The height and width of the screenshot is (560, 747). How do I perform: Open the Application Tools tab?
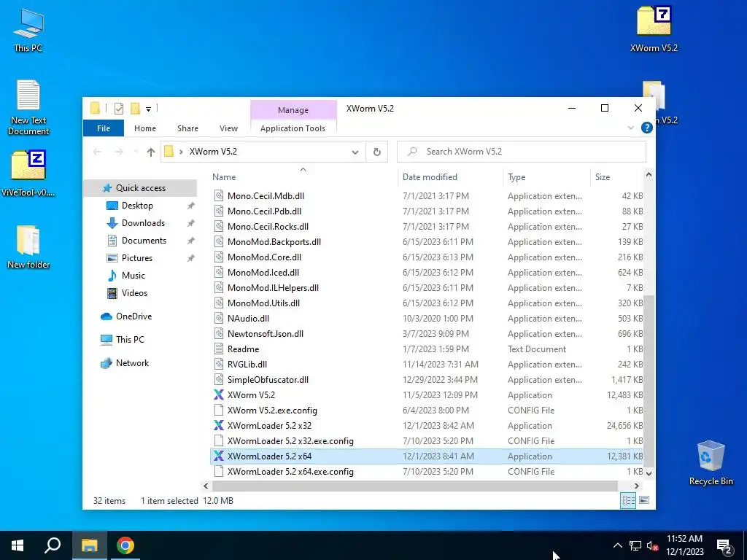pos(293,128)
